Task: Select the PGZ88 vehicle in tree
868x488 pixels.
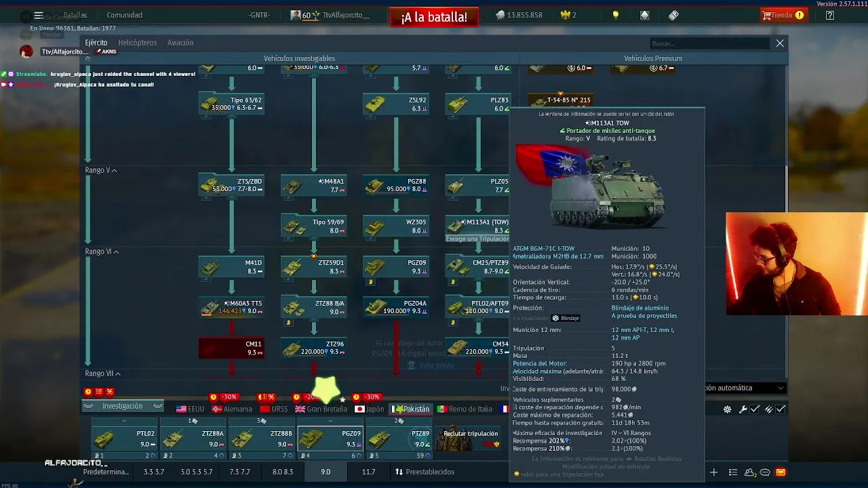Action: point(396,185)
